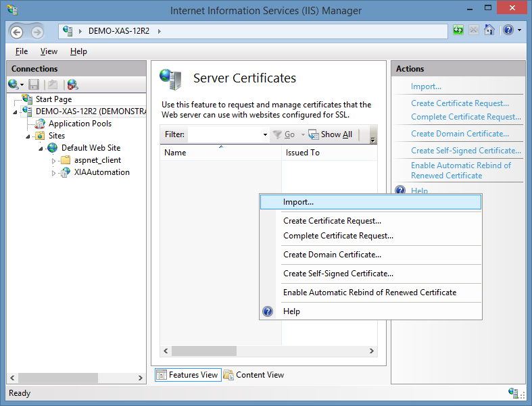Viewport: 532px width, 406px height.
Task: Open the View menu
Action: tap(49, 51)
